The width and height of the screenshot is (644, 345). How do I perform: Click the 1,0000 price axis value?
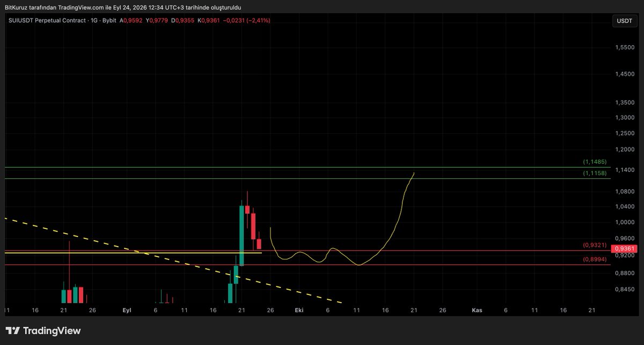[x=625, y=222]
